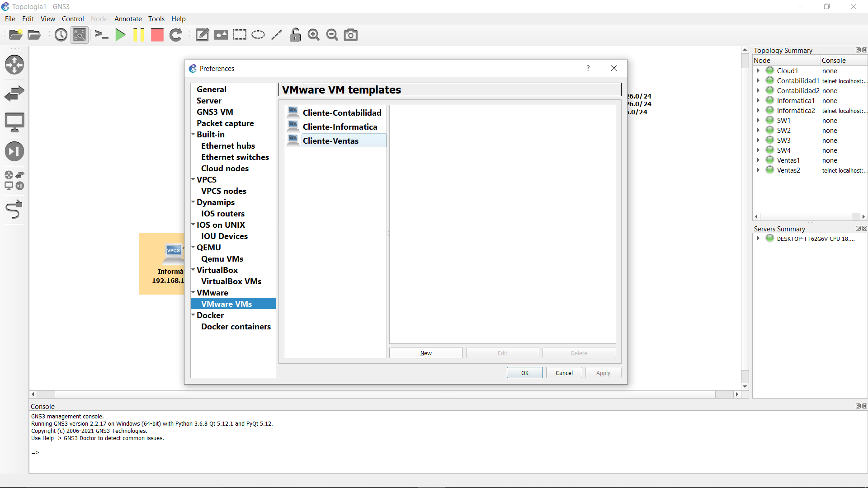
Task: Open the console connect to all nodes icon
Action: 101,35
